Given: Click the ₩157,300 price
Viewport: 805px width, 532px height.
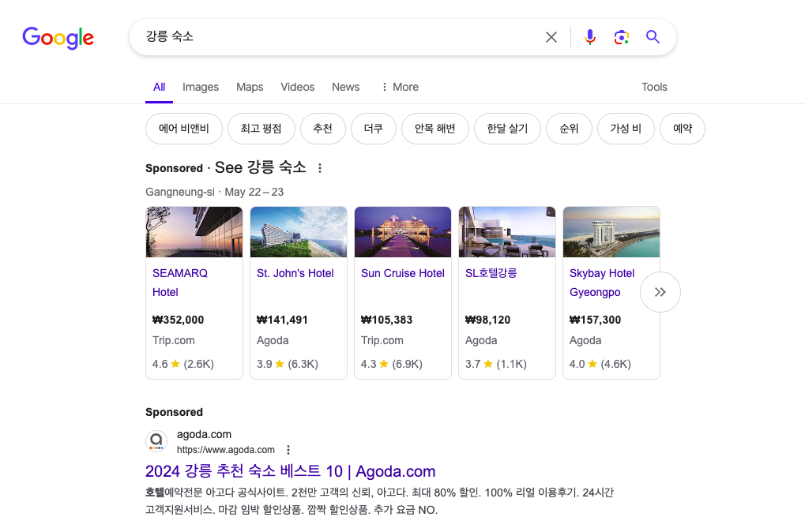Looking at the screenshot, I should [595, 320].
